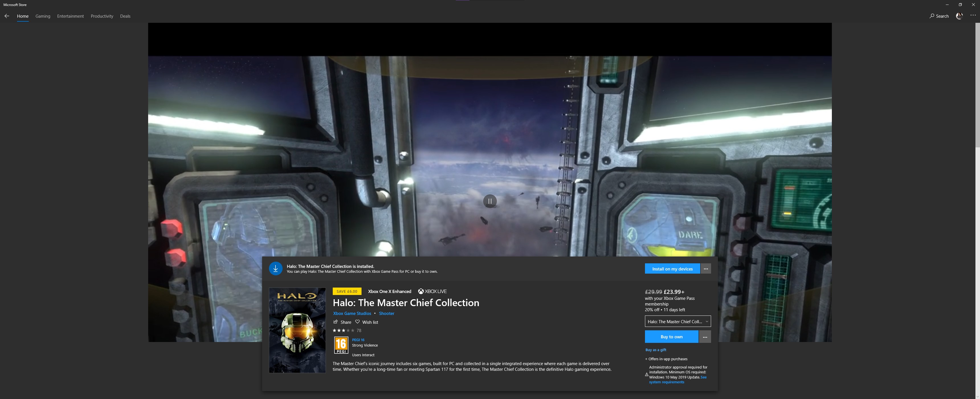This screenshot has width=980, height=399.
Task: Click the Buy to own button
Action: (671, 337)
